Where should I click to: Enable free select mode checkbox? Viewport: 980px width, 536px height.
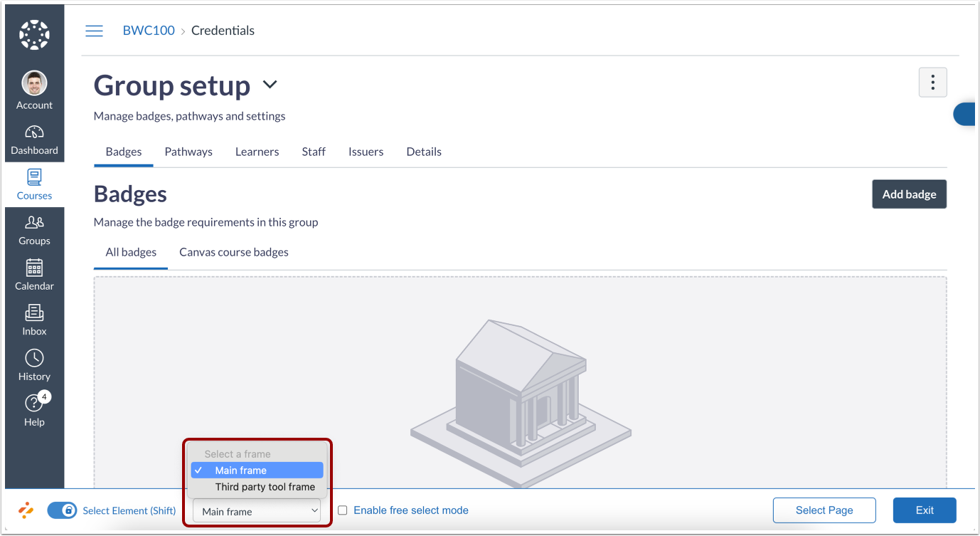click(342, 510)
